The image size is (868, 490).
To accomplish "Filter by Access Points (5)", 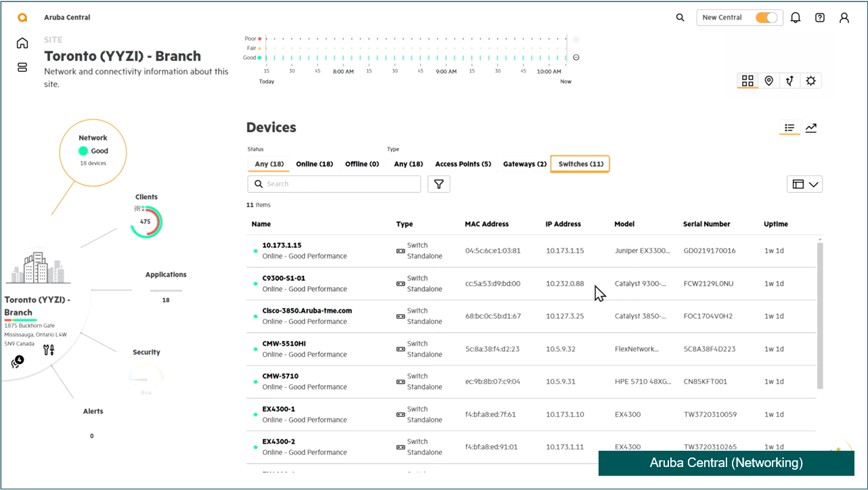I will coord(463,164).
